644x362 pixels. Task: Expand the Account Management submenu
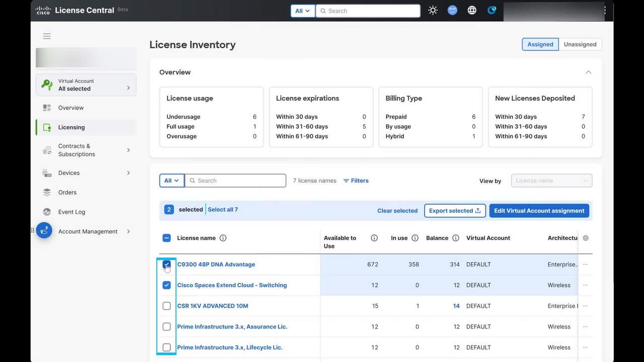point(128,231)
